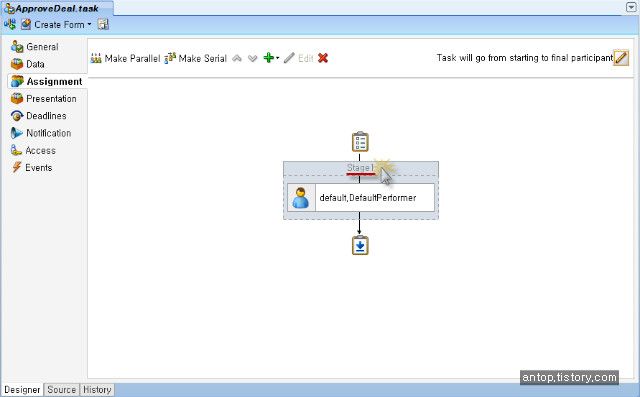Click the task end download icon

[360, 246]
